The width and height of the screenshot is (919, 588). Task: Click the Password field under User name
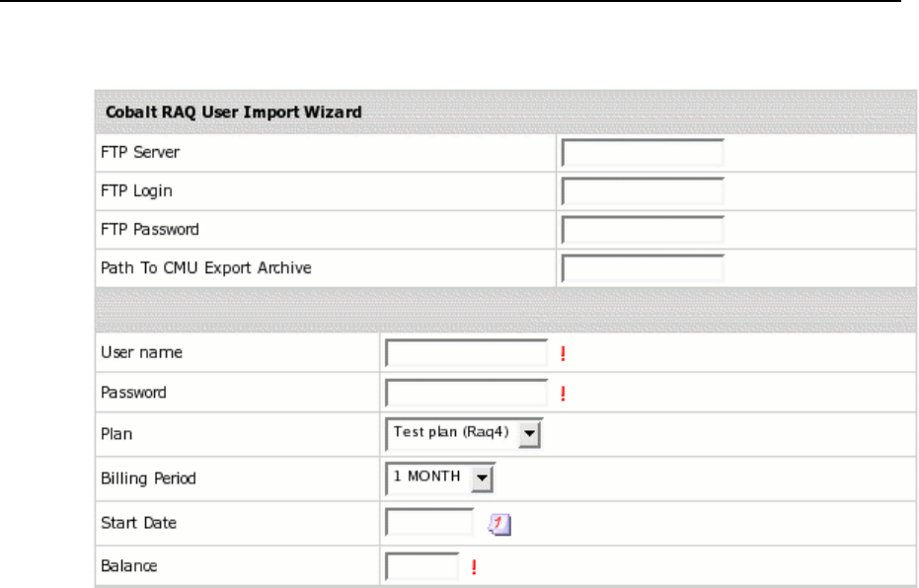tap(466, 394)
